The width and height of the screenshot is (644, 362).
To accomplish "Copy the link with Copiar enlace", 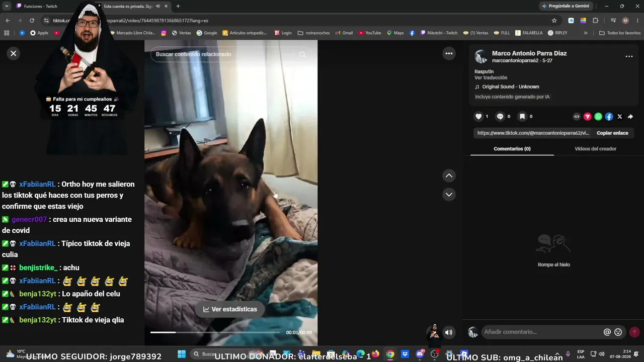I will coord(612,133).
